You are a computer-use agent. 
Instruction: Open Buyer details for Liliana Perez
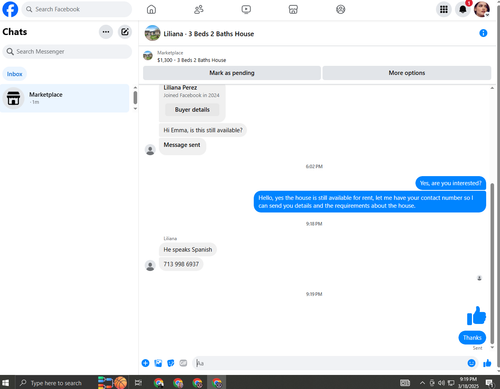[192, 110]
